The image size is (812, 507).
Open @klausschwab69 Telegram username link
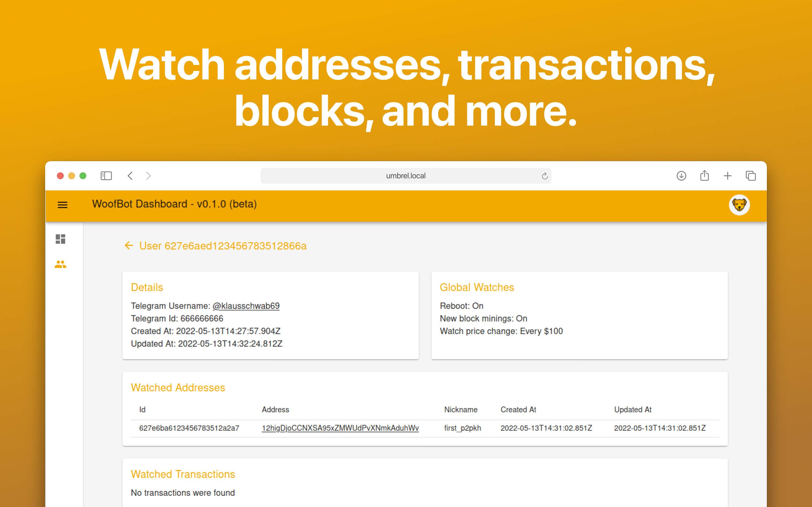click(246, 306)
